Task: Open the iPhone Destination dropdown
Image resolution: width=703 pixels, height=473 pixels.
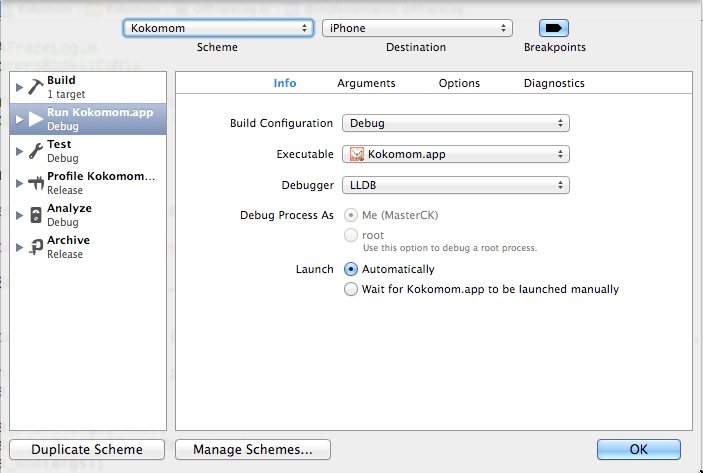Action: click(417, 28)
